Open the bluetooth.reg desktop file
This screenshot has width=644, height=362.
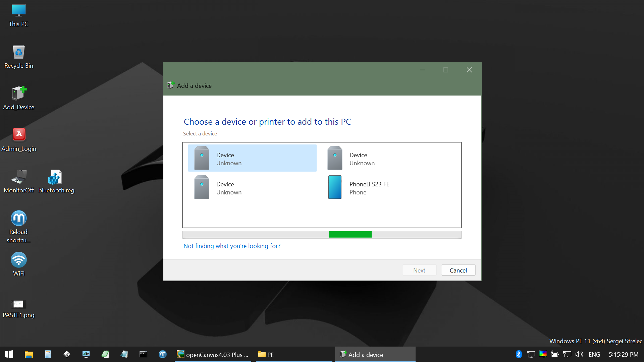coord(56,180)
